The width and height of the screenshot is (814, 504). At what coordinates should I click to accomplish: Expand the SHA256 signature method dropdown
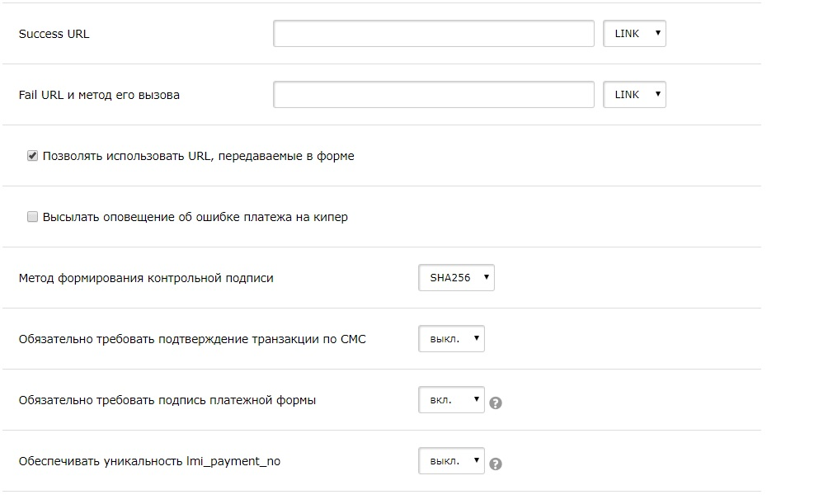coord(456,278)
